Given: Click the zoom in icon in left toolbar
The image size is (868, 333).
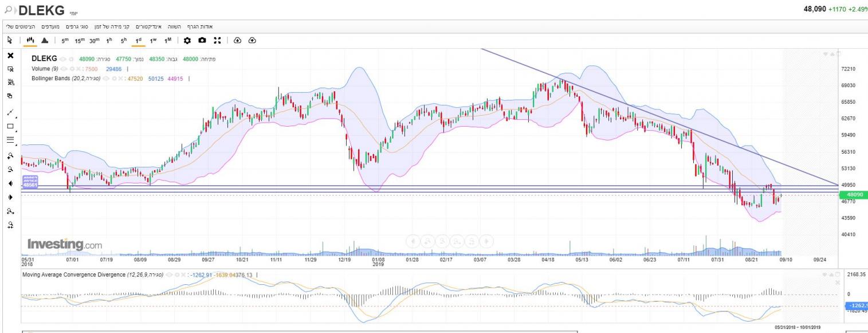Looking at the screenshot, I should point(10,155).
